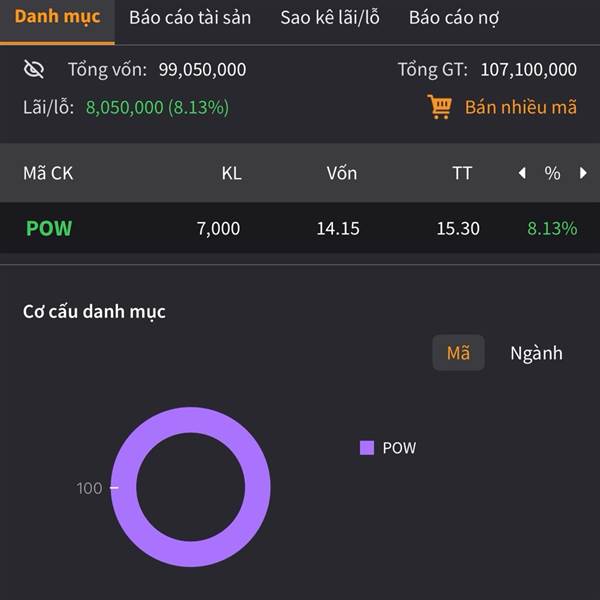This screenshot has height=600, width=600.
Task: Select the Mã chart grouping toggle
Action: [458, 353]
